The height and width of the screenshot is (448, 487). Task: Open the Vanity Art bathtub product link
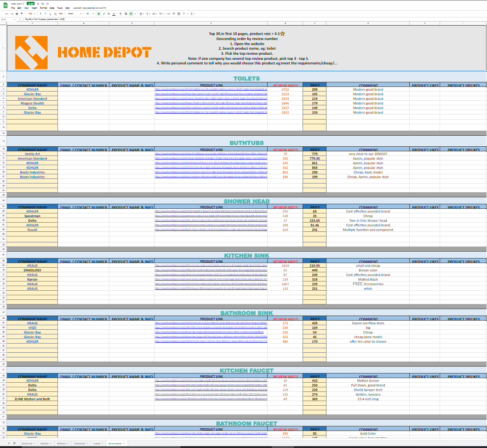click(x=211, y=154)
